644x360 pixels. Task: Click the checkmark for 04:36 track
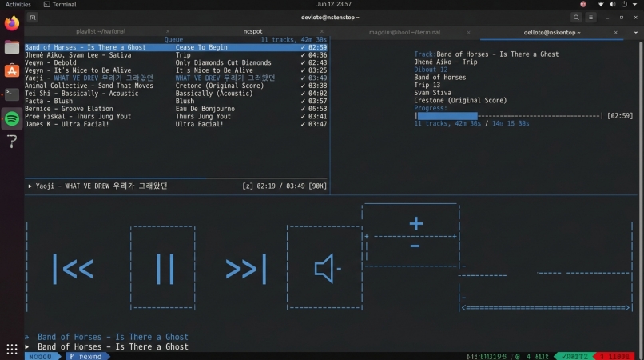(303, 55)
